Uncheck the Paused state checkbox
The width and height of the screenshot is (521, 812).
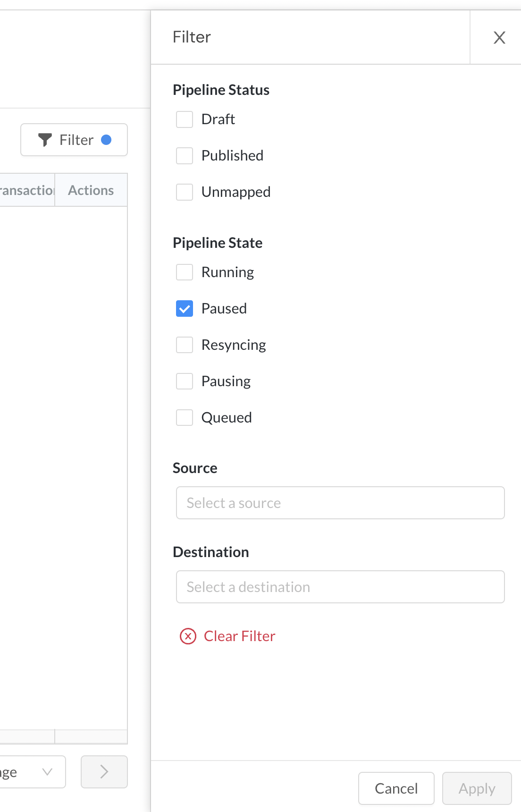(x=185, y=309)
